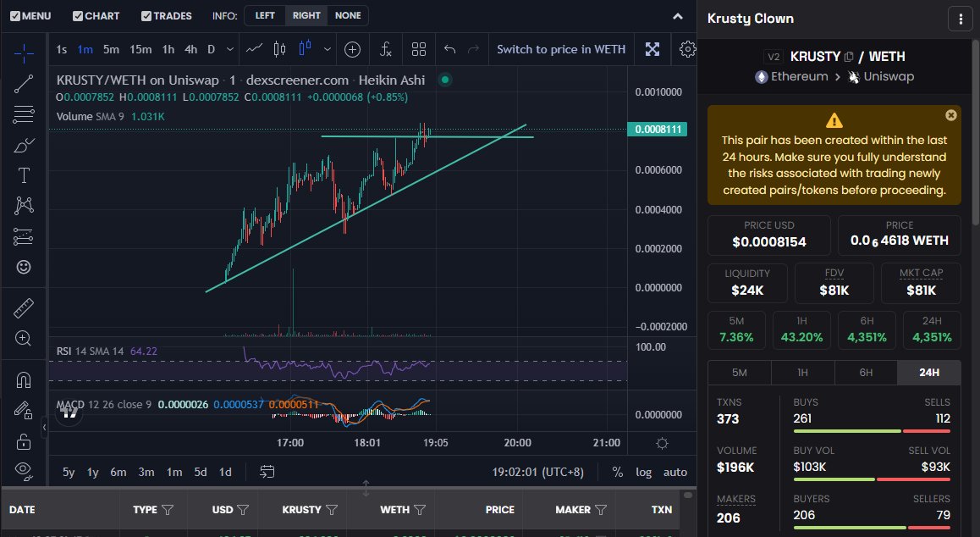Image resolution: width=980 pixels, height=537 pixels.
Task: Set chart range to 1d
Action: [x=225, y=473]
